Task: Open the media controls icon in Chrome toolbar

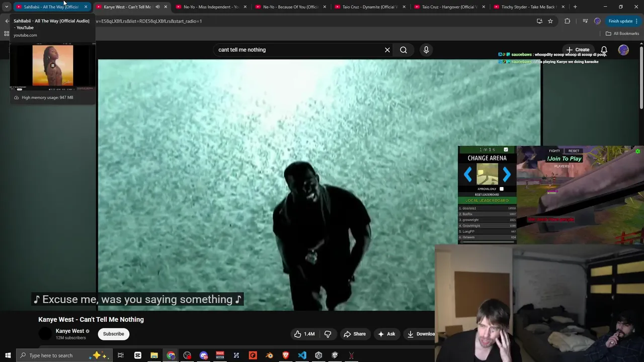Action: tap(585, 21)
